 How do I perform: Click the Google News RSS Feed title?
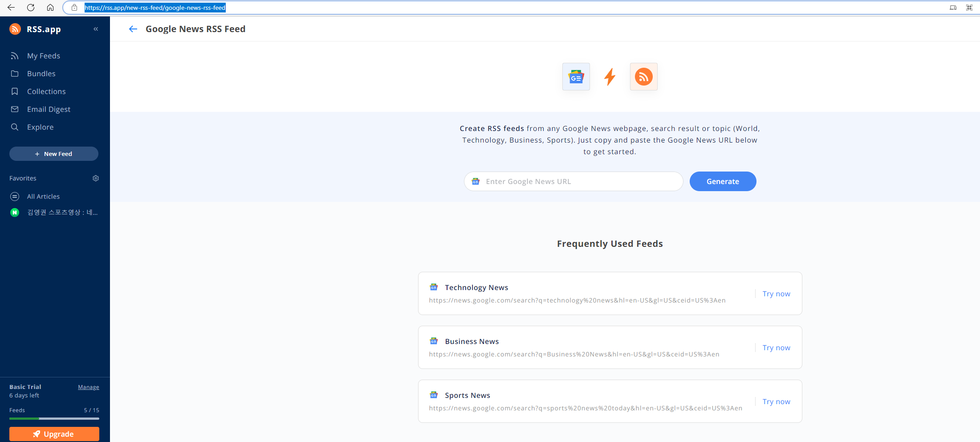point(195,29)
